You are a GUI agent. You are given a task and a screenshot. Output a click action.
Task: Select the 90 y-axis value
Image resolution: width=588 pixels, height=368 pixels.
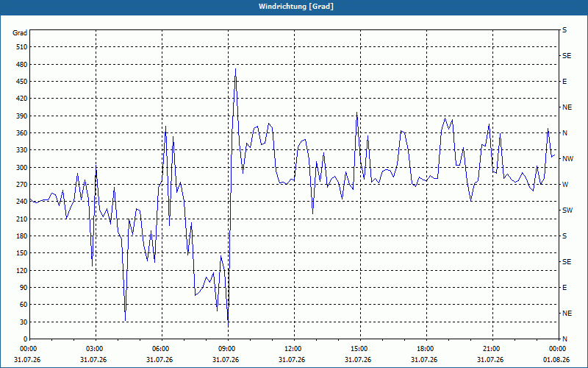tap(24, 288)
